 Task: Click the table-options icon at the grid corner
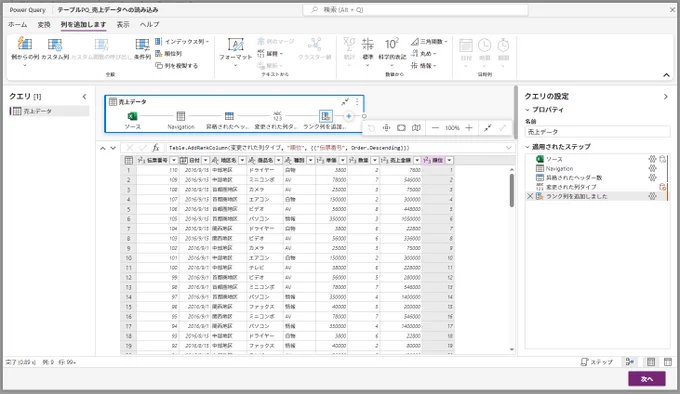point(128,160)
